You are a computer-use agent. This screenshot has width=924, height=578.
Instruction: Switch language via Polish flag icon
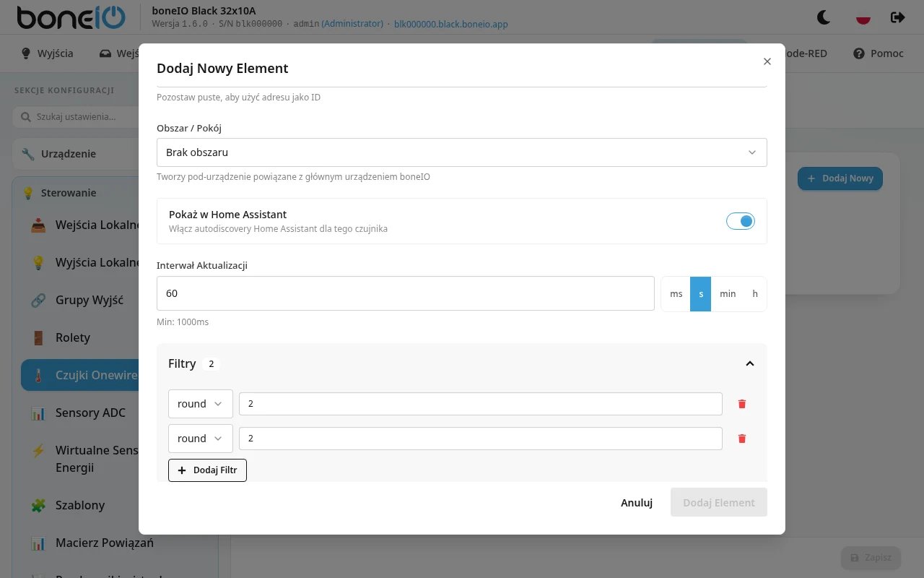(x=863, y=17)
